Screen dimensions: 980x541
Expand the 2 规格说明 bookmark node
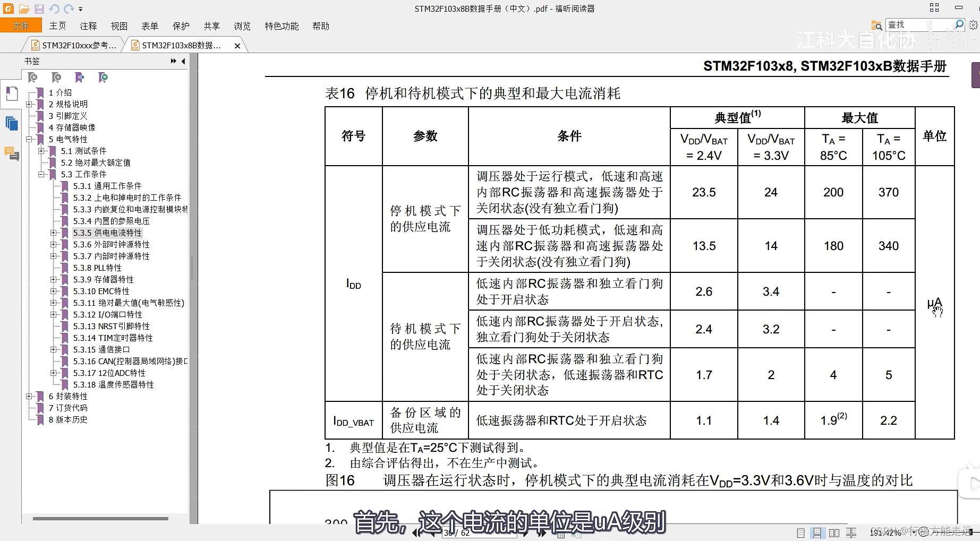[x=29, y=104]
